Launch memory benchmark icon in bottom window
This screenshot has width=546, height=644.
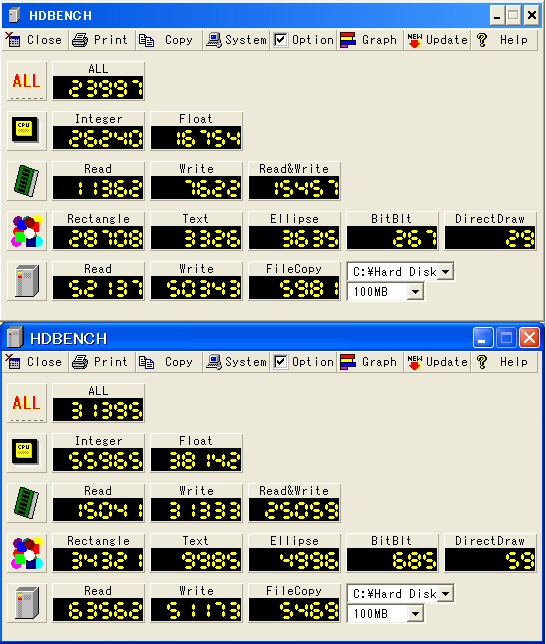(27, 503)
